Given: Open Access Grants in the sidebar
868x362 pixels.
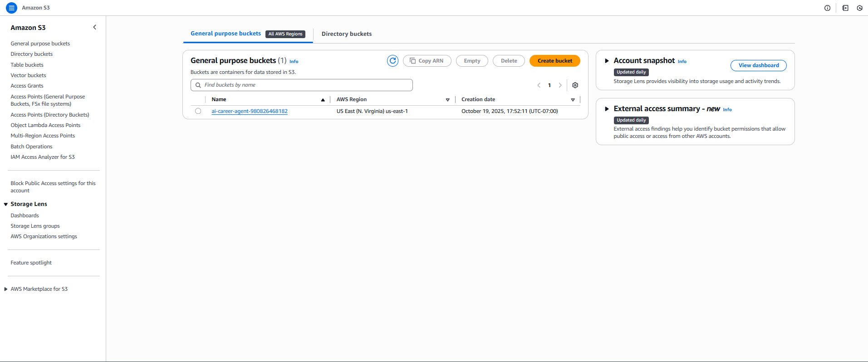Looking at the screenshot, I should pyautogui.click(x=27, y=86).
